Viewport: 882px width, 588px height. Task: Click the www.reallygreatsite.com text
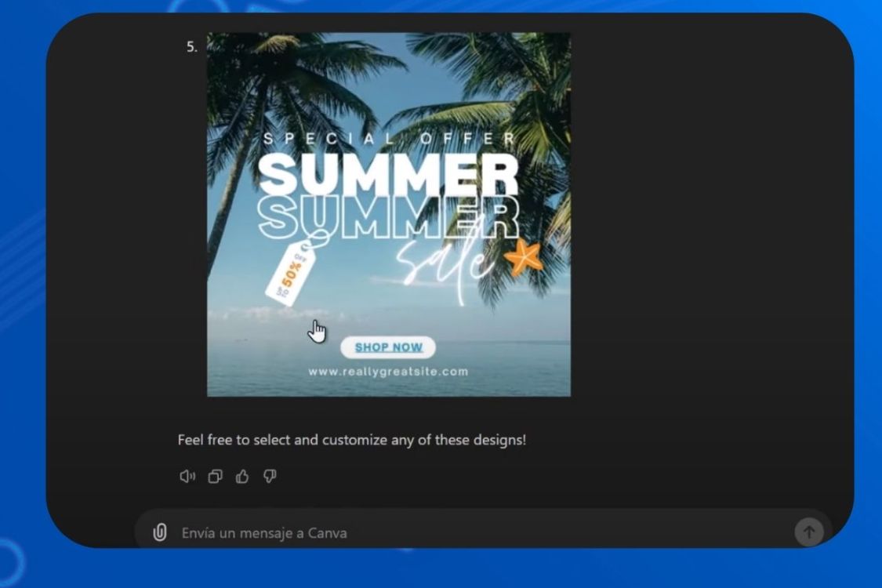click(388, 372)
